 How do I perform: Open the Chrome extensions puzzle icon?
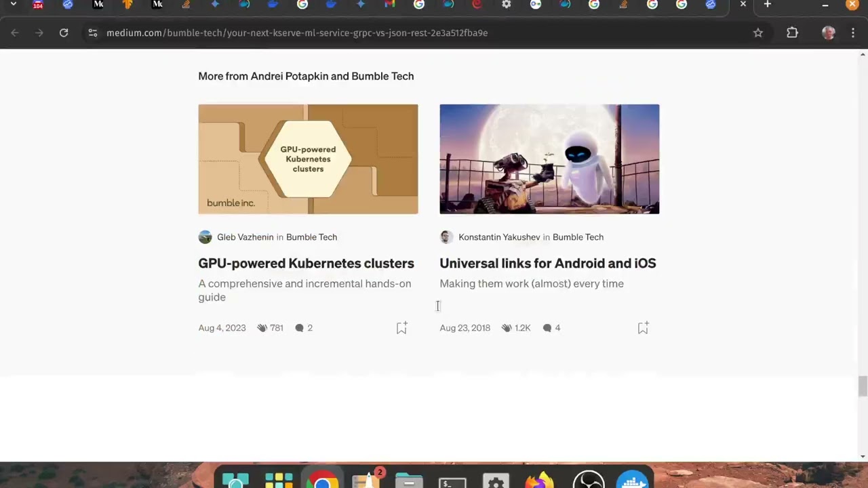792,33
